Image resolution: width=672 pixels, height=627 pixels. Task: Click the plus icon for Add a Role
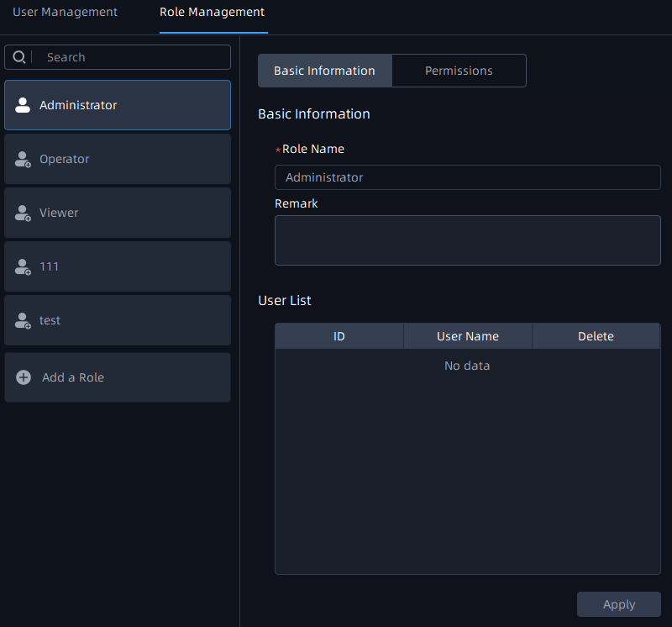tap(24, 377)
